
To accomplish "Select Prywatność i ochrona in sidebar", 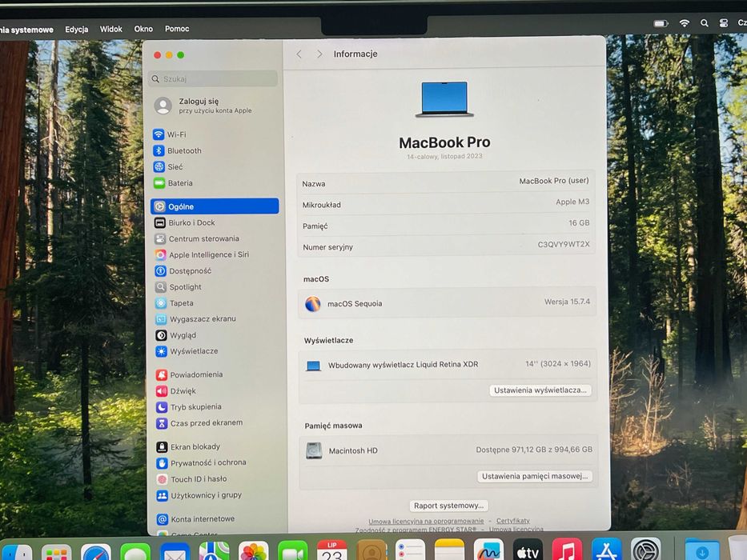I will (x=202, y=463).
